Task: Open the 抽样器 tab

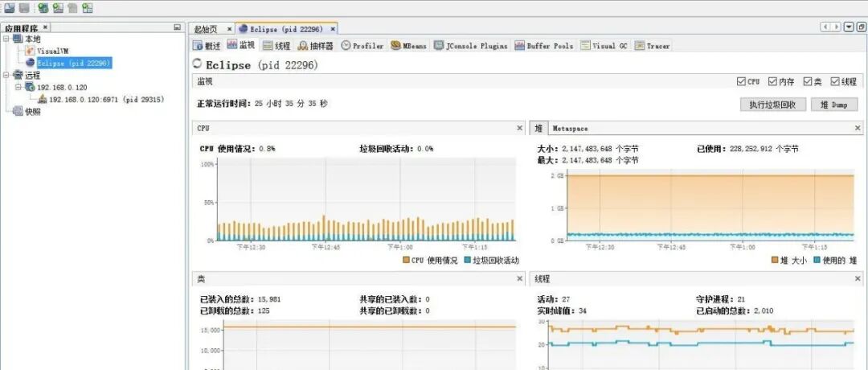Action: point(316,45)
